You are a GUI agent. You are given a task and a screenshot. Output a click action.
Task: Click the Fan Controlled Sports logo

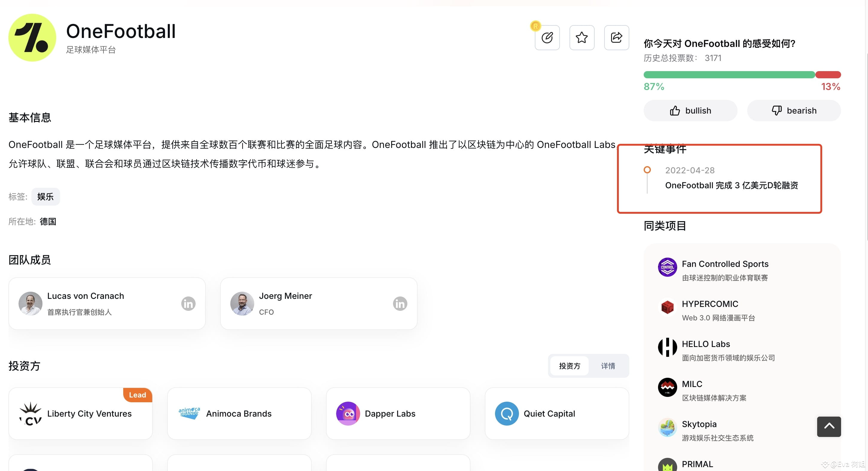click(668, 267)
